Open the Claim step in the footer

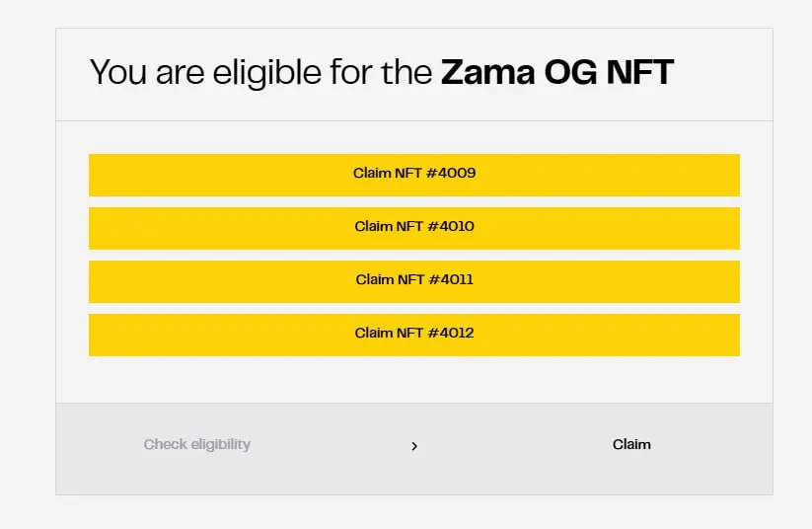coord(631,444)
